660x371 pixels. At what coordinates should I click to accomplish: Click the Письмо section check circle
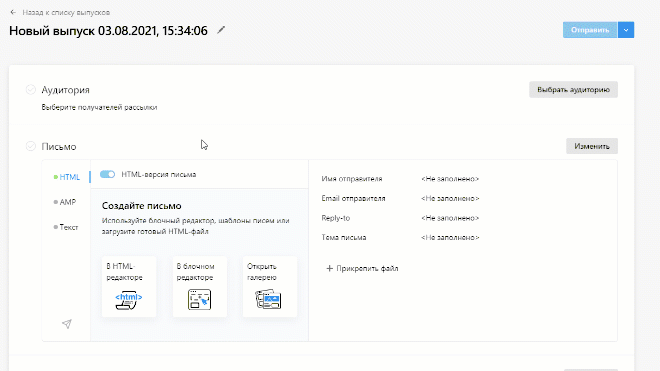(x=31, y=146)
